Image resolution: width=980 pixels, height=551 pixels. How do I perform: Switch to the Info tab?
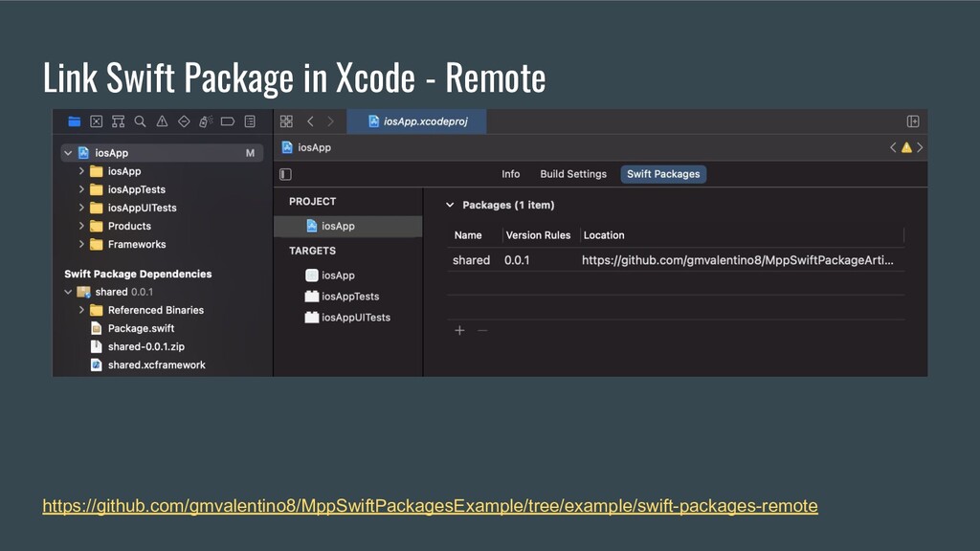511,174
